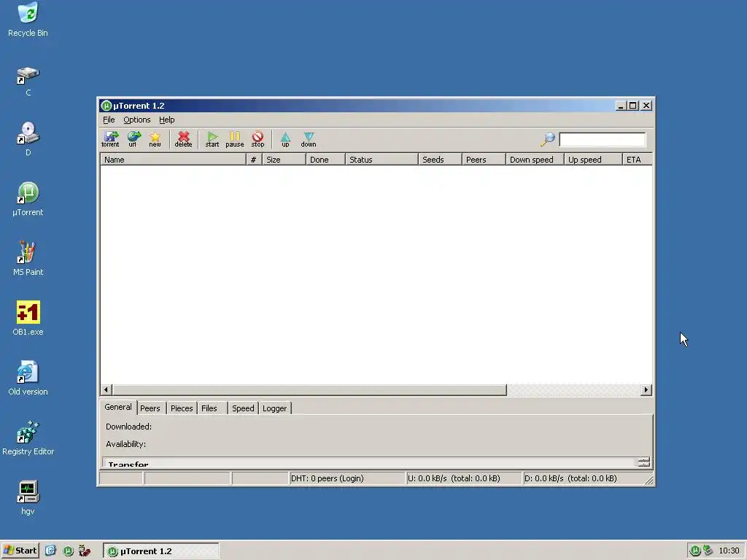The height and width of the screenshot is (560, 747).
Task: Click the µTorrent quick launch icon
Action: pos(68,551)
